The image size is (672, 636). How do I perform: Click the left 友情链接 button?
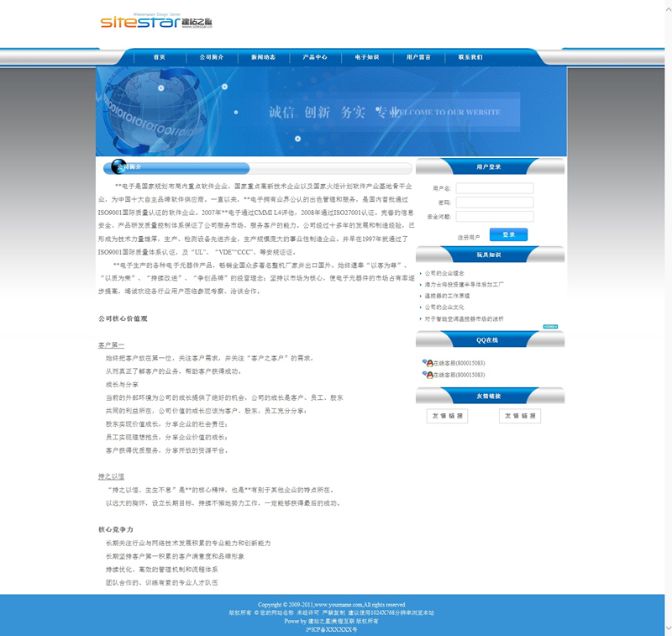click(x=448, y=416)
